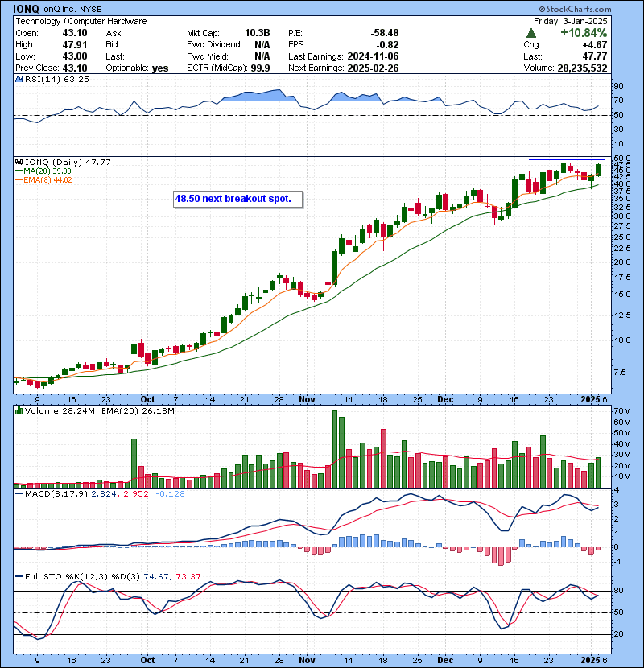Image resolution: width=644 pixels, height=668 pixels.
Task: Click Next Earnings date 2025-02-26
Action: point(373,68)
